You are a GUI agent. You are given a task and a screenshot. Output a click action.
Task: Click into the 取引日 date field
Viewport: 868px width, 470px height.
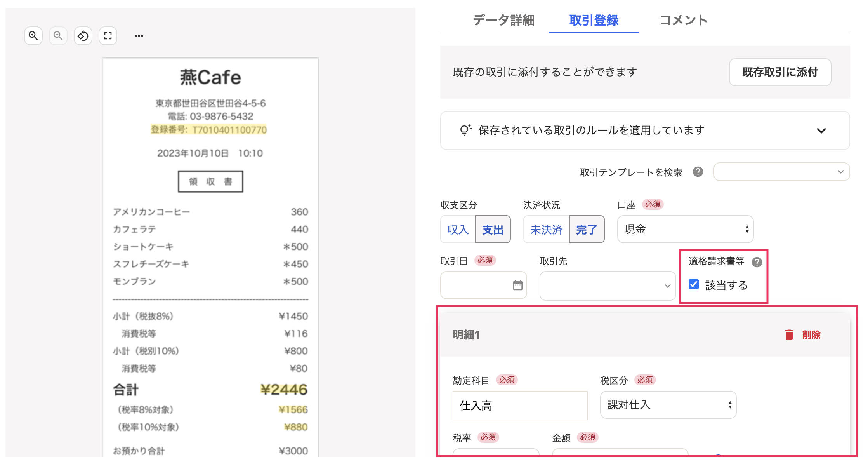click(484, 285)
